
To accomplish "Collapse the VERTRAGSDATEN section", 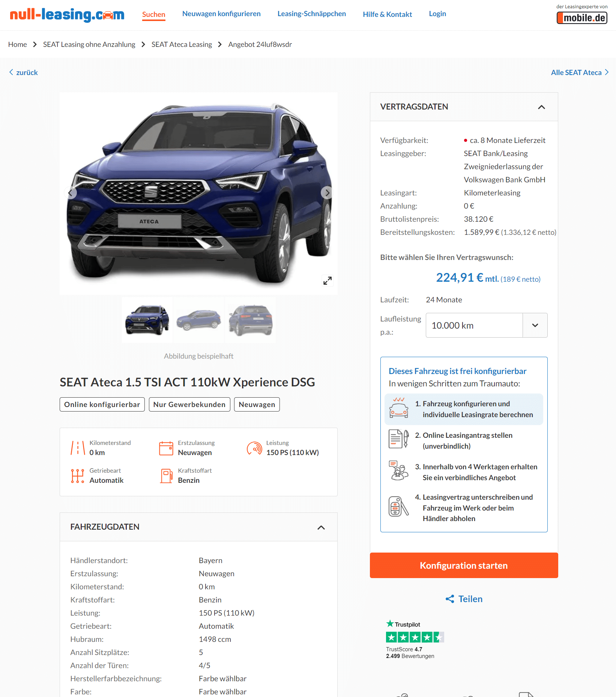I will coord(541,107).
